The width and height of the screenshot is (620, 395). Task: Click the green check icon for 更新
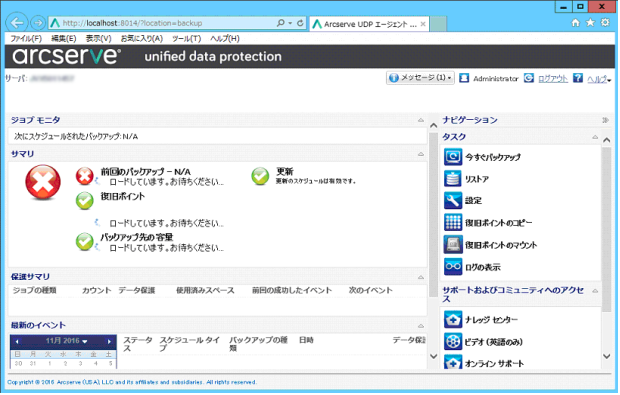[260, 176]
